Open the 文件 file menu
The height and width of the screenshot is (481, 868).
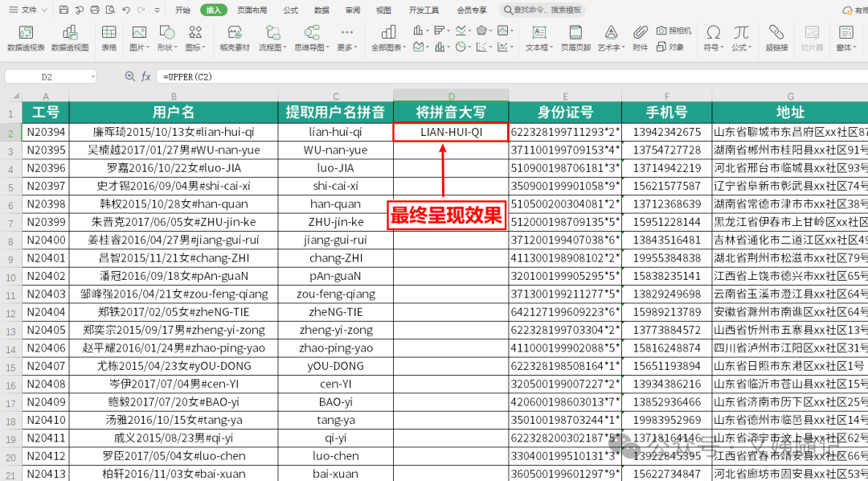coord(30,10)
